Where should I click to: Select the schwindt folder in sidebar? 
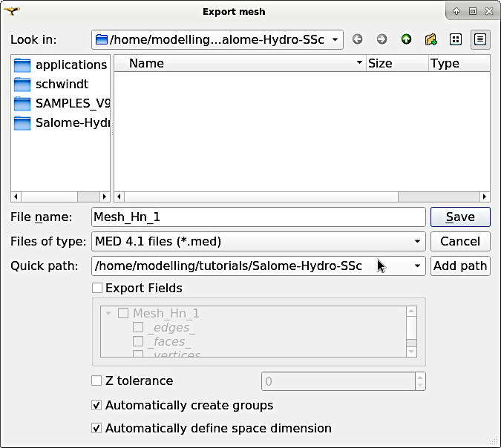click(61, 84)
